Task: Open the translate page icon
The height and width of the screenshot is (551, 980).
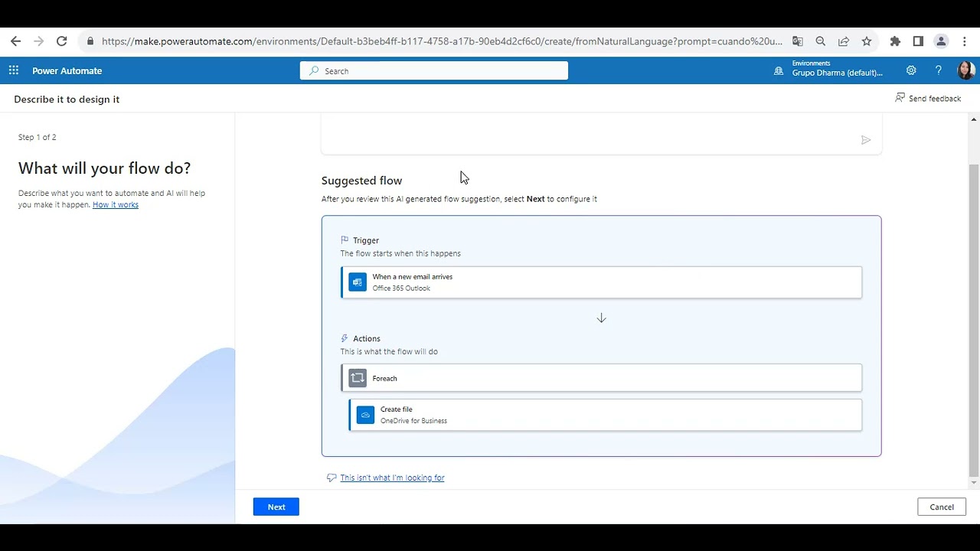Action: 798,41
